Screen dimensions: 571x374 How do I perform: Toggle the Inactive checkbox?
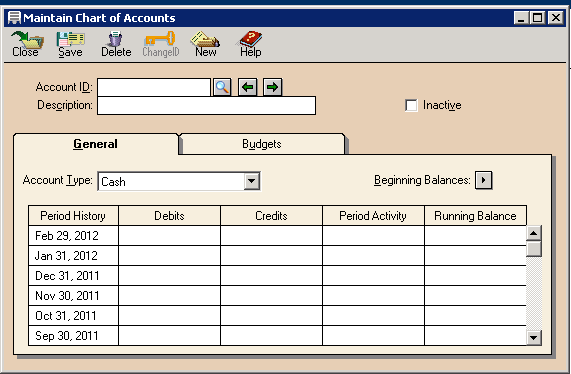click(411, 105)
